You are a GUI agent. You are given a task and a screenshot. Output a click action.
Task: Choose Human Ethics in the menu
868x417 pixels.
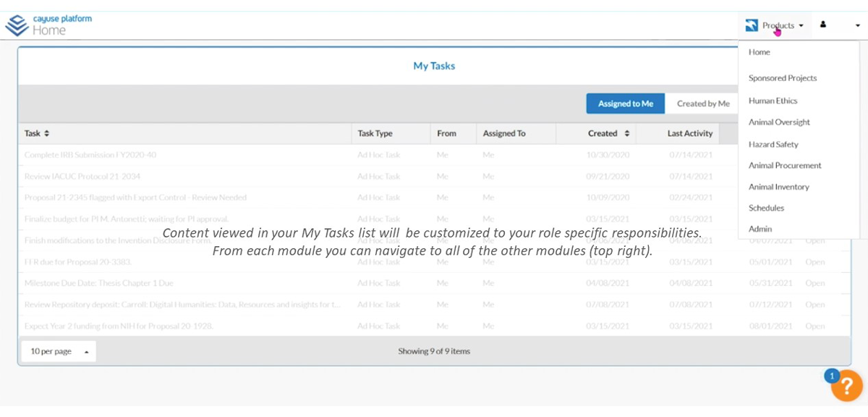point(773,101)
